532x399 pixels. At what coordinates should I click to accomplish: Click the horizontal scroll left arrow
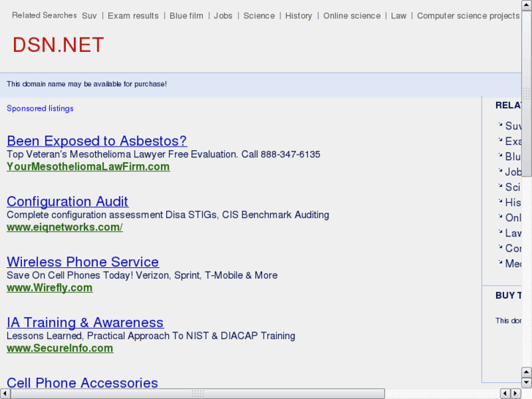tap(5, 393)
